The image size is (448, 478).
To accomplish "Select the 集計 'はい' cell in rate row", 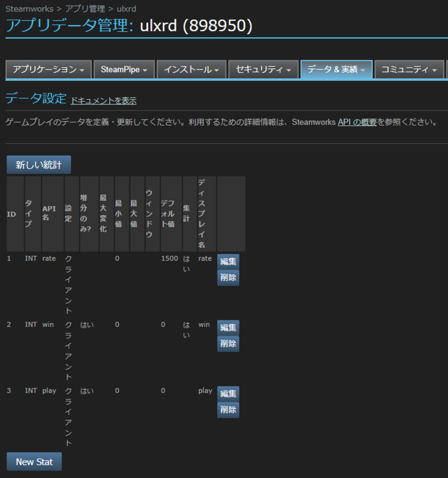I will tap(186, 264).
